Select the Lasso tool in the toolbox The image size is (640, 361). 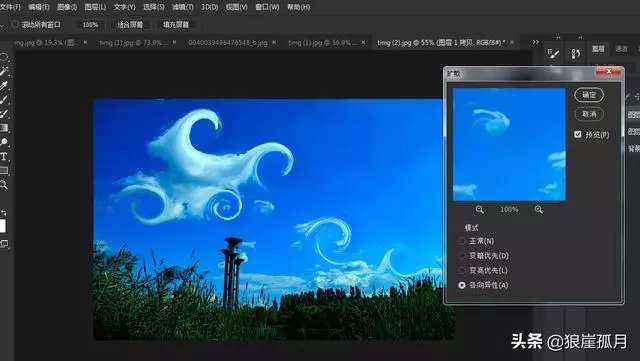point(4,58)
